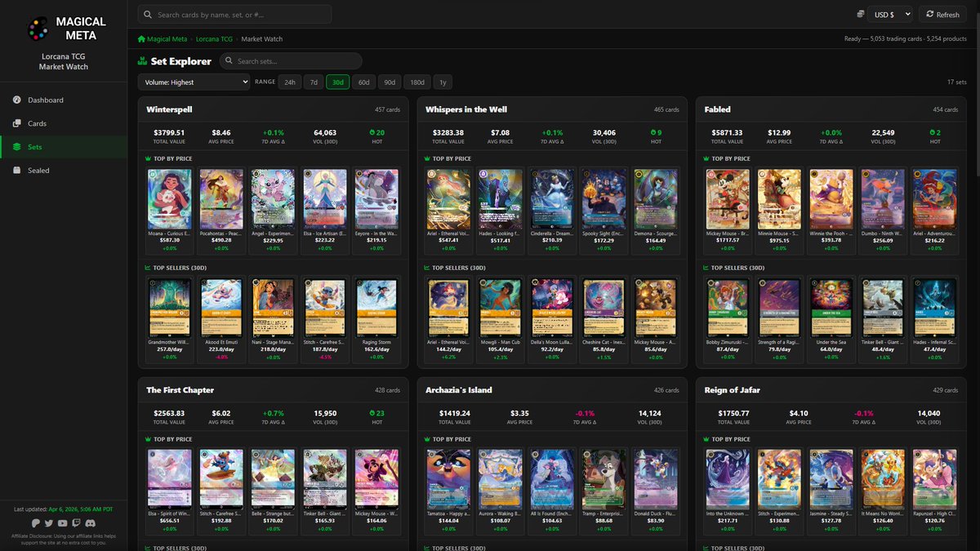The height and width of the screenshot is (551, 980).
Task: Click the Magical Meta palette logo
Action: coord(38,29)
